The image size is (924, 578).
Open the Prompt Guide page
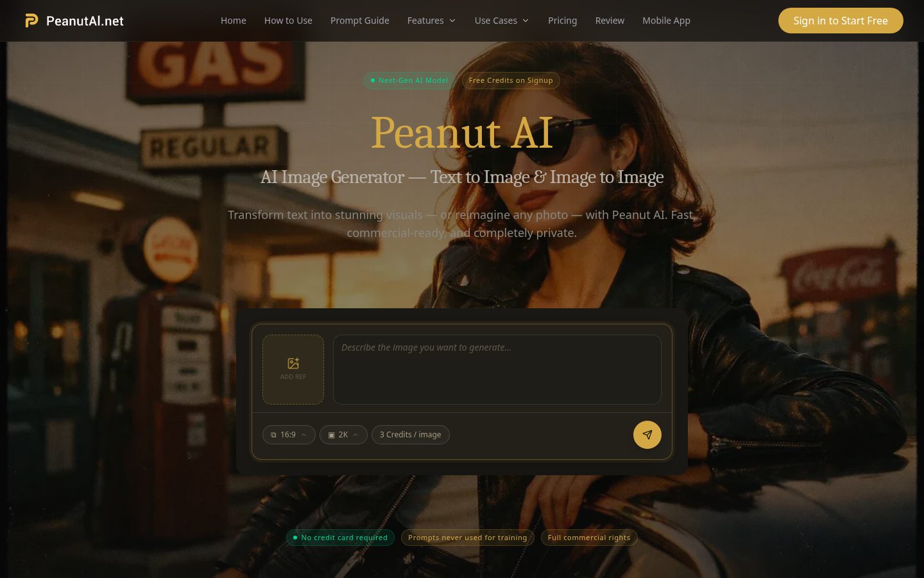click(x=360, y=21)
